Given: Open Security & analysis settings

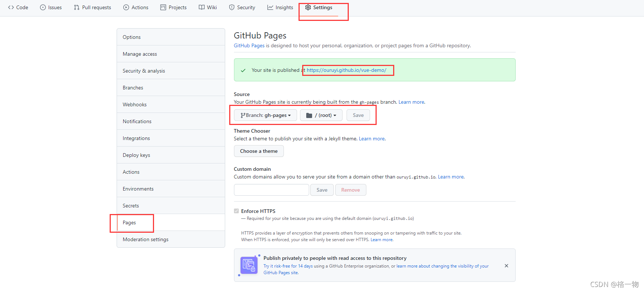Looking at the screenshot, I should coord(171,71).
